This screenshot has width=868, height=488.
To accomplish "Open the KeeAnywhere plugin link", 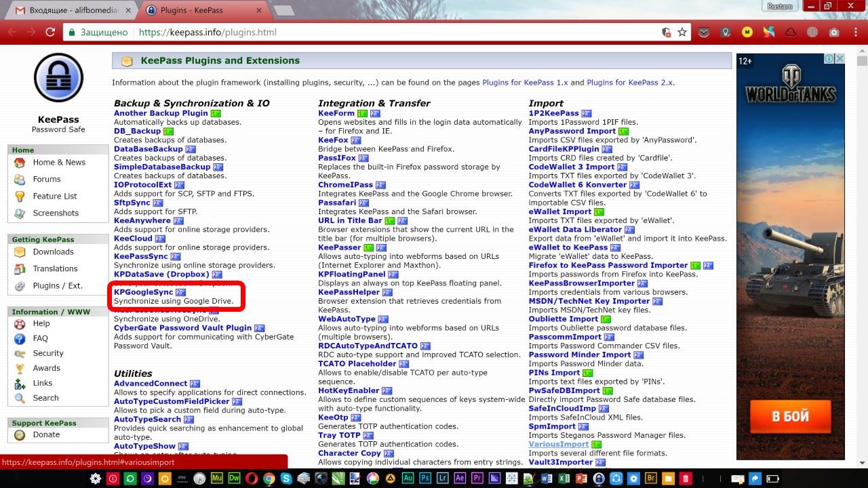I will pos(142,220).
